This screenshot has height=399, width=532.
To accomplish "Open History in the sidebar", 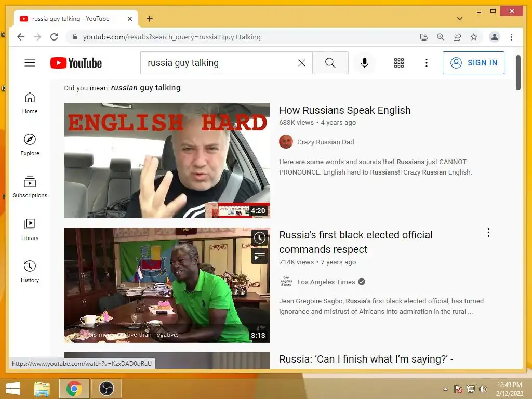I will pos(30,271).
